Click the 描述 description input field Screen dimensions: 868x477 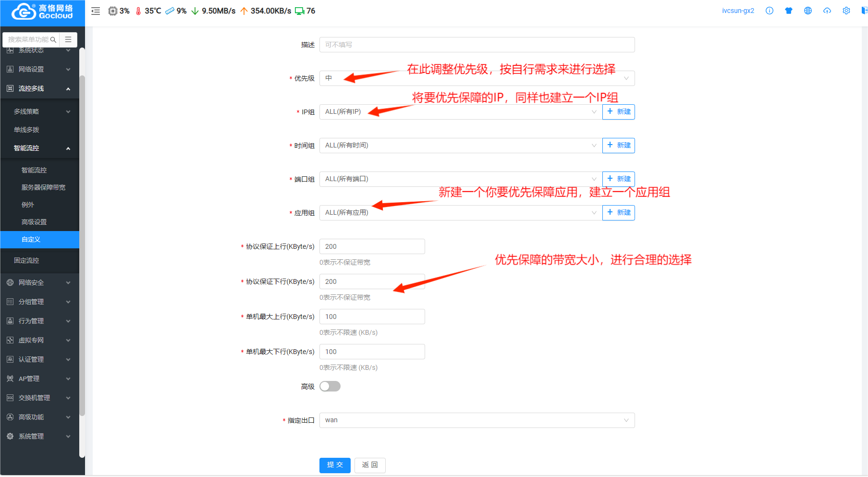477,45
